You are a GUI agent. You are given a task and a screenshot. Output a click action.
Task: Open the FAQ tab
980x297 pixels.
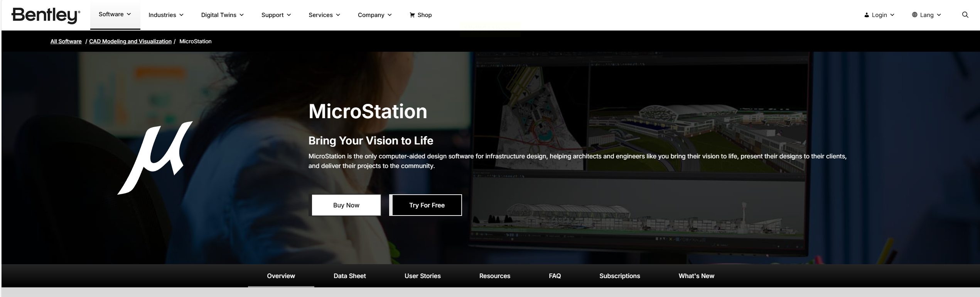(555, 276)
